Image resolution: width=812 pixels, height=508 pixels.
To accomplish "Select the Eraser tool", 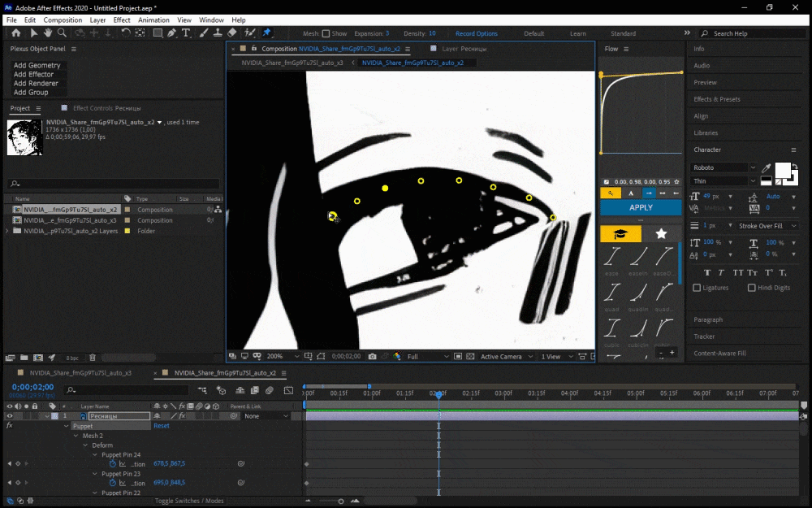I will [232, 33].
